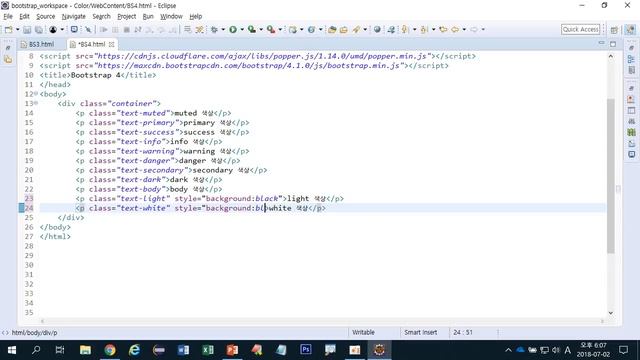Open the External Tools dropdown arrow
640x360 pixels.
280,29
